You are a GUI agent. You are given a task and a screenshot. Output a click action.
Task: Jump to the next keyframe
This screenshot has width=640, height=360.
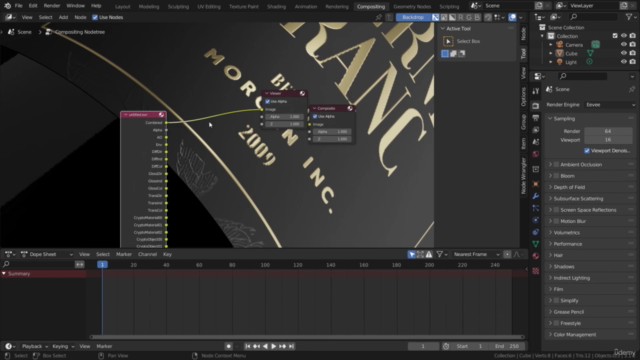282,346
